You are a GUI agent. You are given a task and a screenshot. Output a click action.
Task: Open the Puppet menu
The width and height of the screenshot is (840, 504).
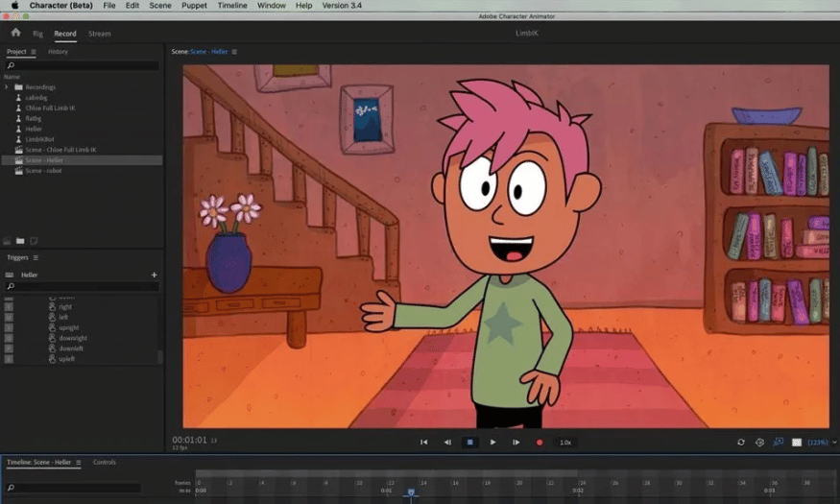click(x=194, y=6)
